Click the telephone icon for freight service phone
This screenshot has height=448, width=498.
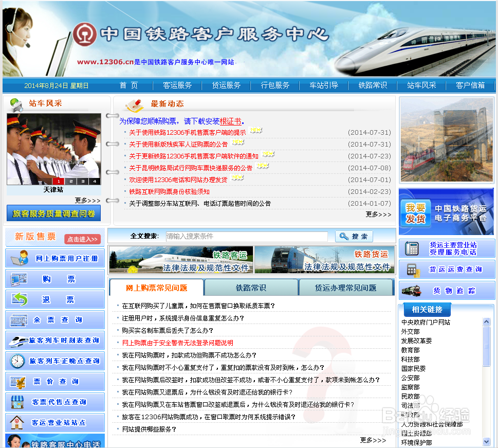412,248
